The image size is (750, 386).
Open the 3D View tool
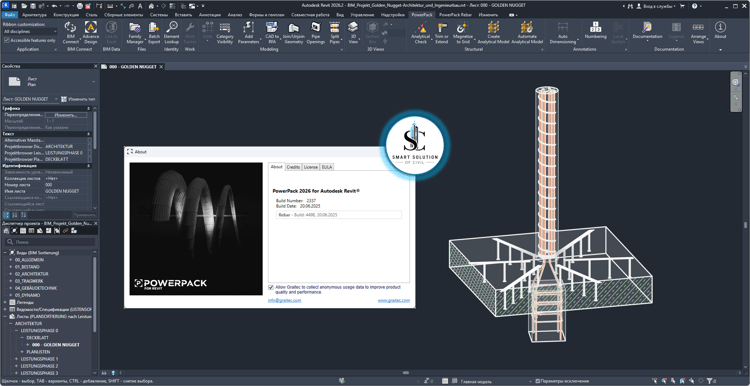pos(353,32)
